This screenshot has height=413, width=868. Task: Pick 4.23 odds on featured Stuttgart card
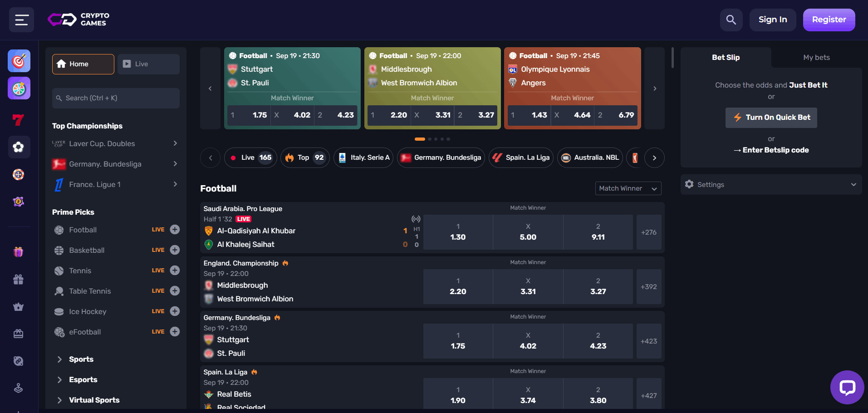pyautogui.click(x=336, y=115)
